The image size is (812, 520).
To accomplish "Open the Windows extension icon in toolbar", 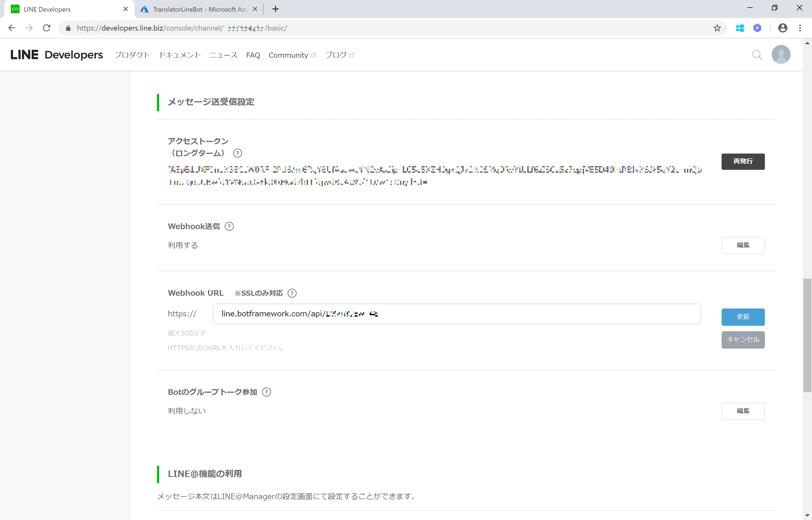I will coord(740,28).
